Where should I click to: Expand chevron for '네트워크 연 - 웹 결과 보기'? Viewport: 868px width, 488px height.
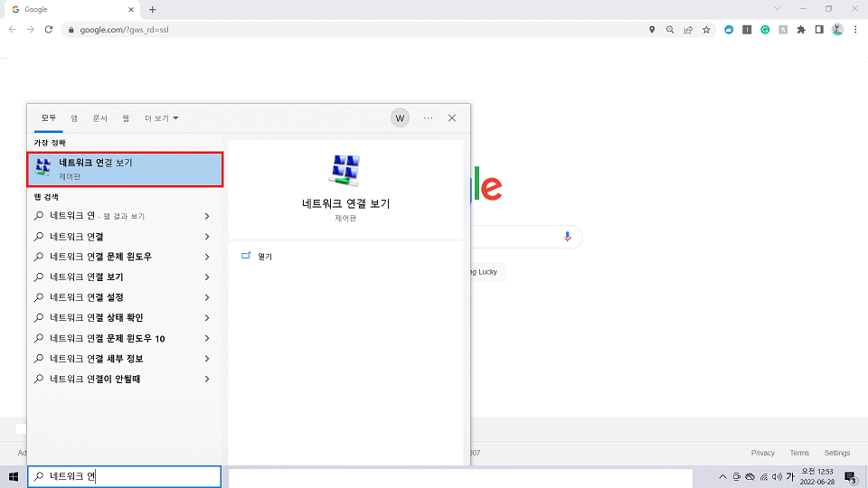pos(207,216)
